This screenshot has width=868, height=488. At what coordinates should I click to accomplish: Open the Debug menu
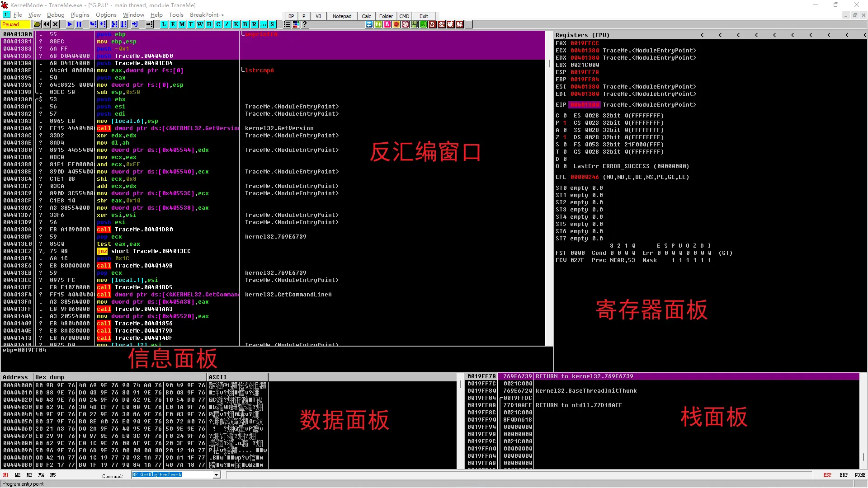click(56, 15)
